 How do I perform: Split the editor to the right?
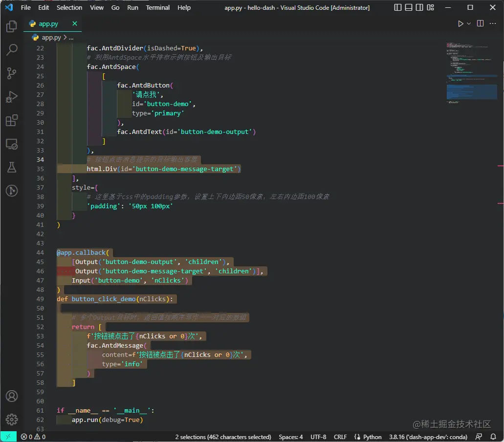pyautogui.click(x=480, y=23)
